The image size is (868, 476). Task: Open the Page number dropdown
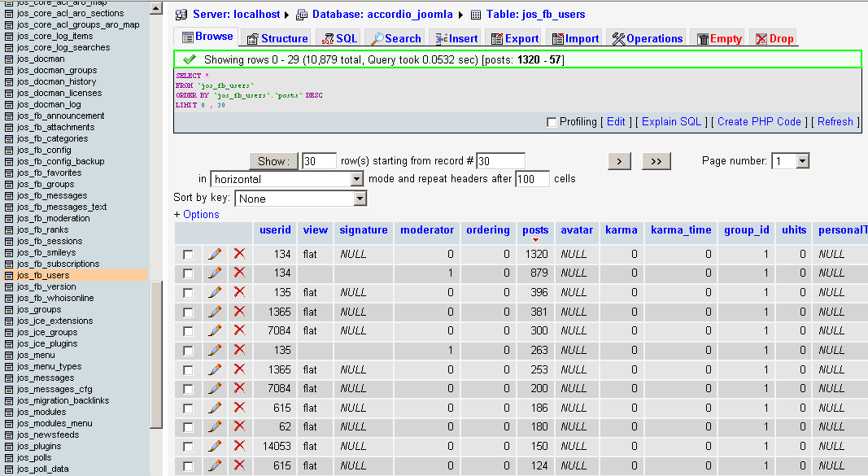pos(791,161)
